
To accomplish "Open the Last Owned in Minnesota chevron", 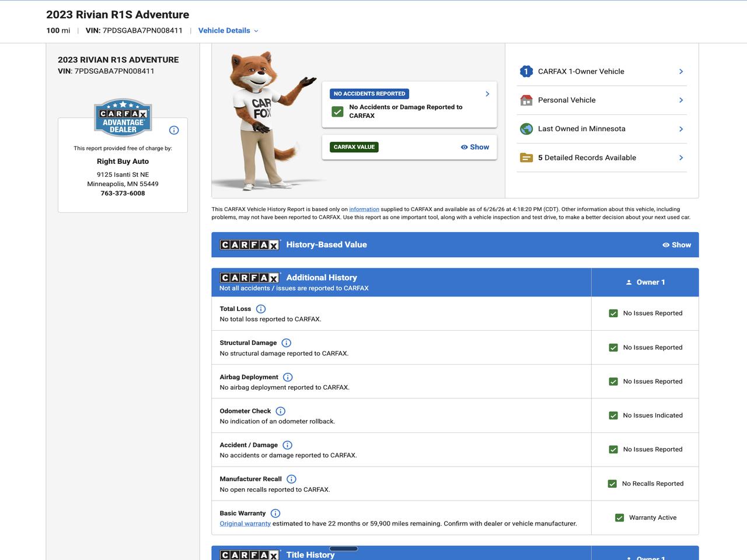I will (x=681, y=129).
